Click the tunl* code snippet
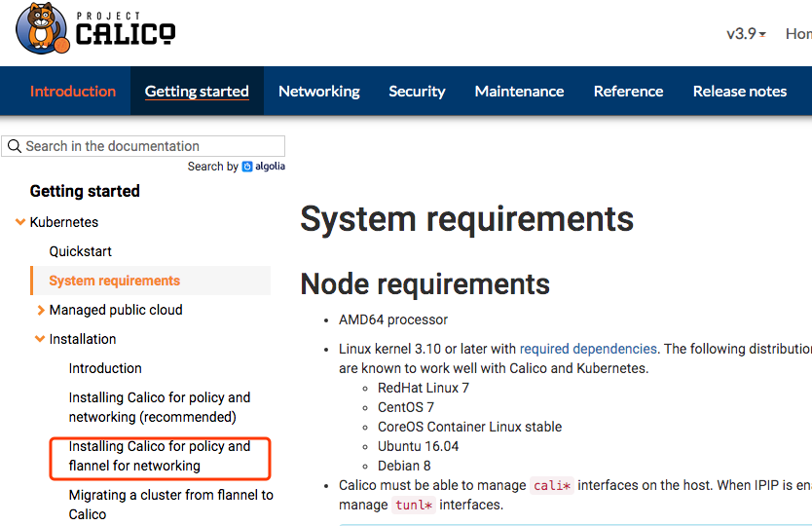 pos(414,505)
